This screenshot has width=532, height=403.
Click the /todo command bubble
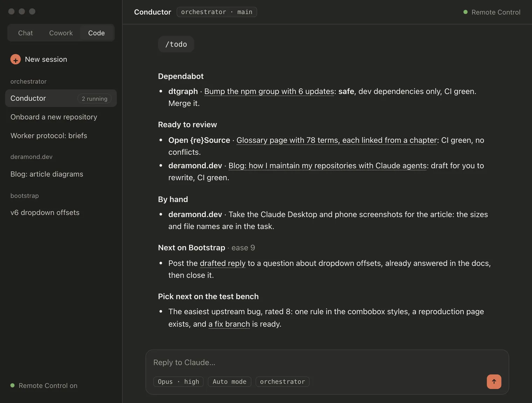(x=176, y=44)
